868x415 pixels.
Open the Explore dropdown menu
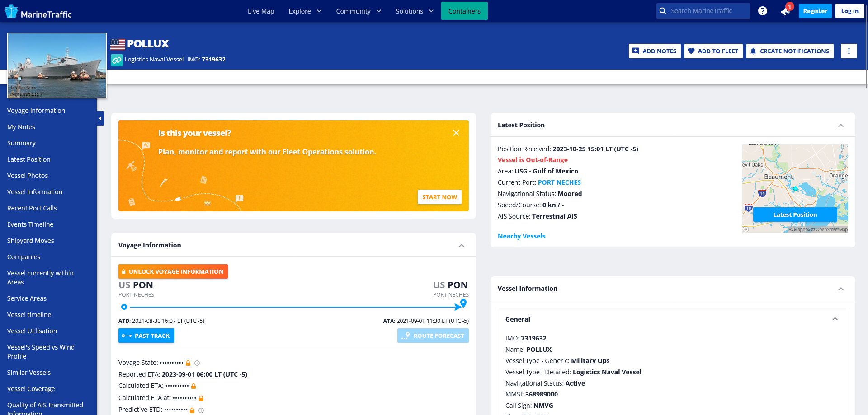[305, 11]
